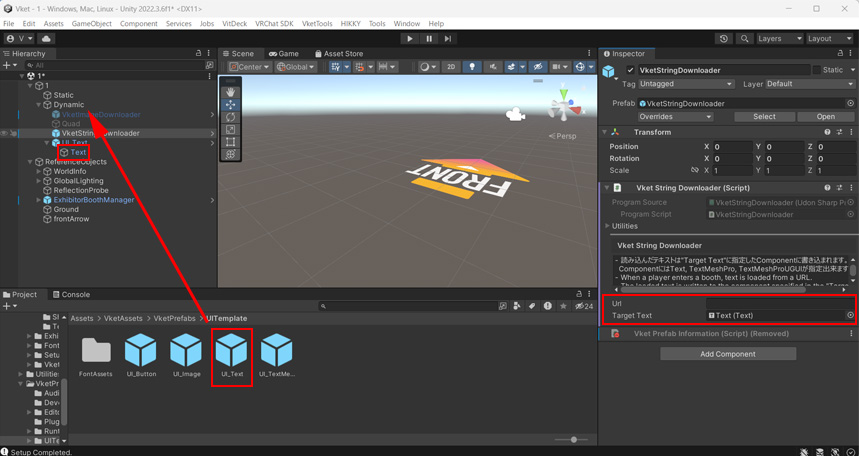Enable the Static checkbox
Image resolution: width=859 pixels, height=456 pixels.
pyautogui.click(x=816, y=70)
